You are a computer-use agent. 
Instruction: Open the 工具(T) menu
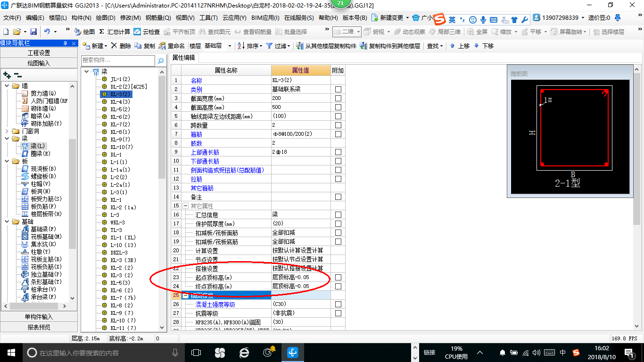click(208, 18)
